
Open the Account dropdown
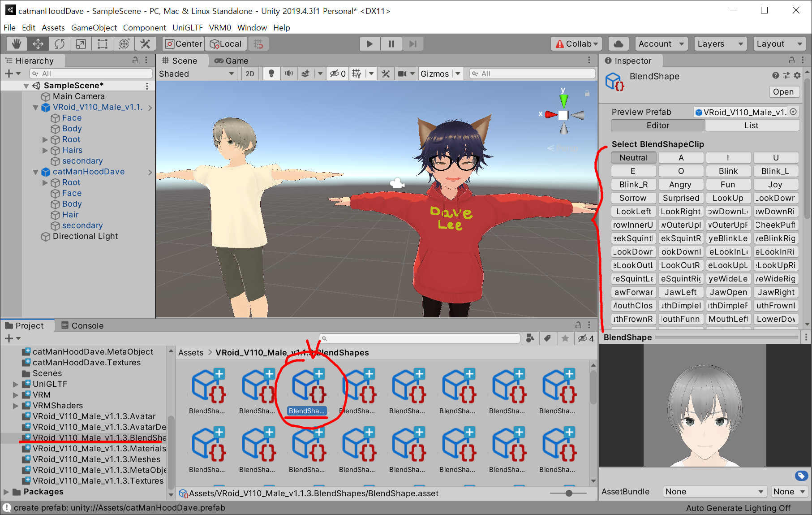tap(661, 44)
